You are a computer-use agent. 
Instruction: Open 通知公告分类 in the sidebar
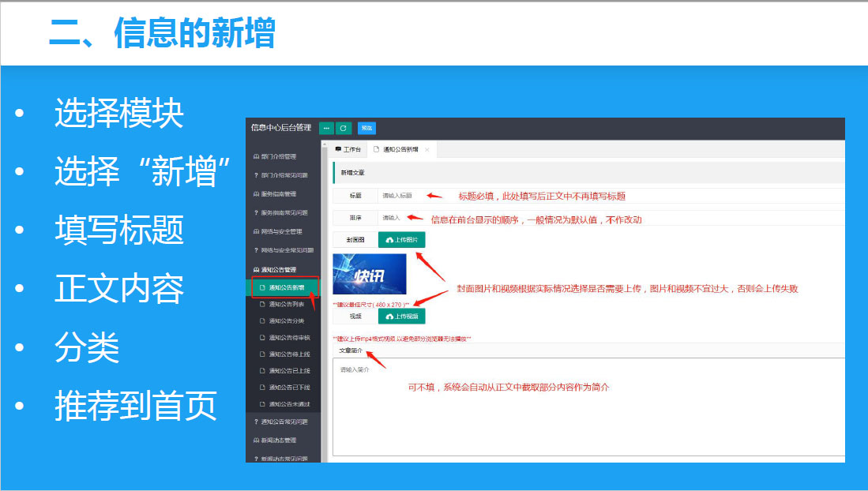(x=286, y=320)
